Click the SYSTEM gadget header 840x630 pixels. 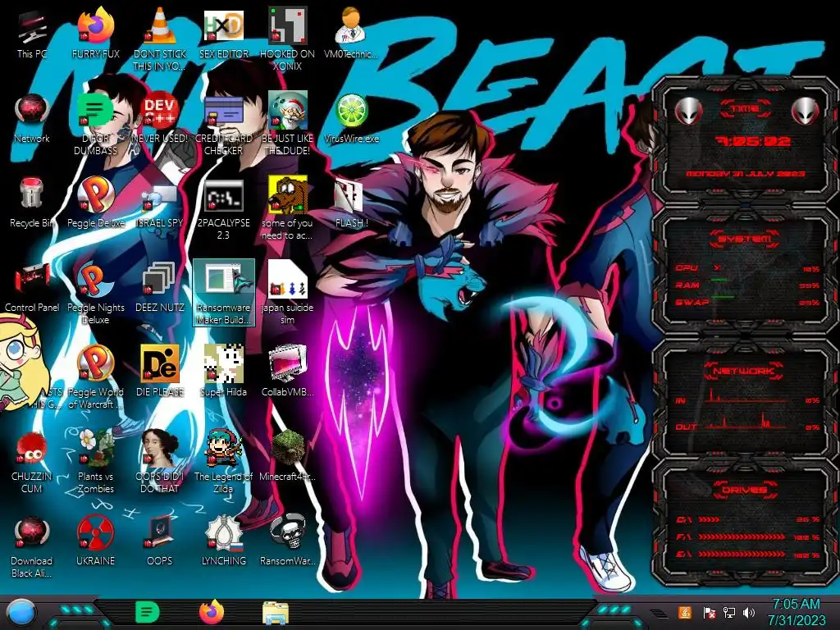[745, 239]
